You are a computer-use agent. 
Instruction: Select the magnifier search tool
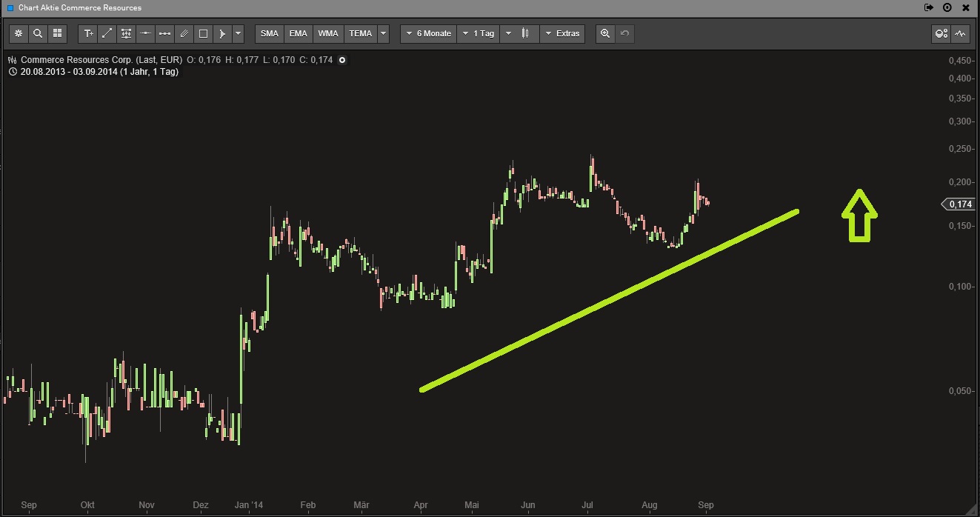[x=38, y=33]
